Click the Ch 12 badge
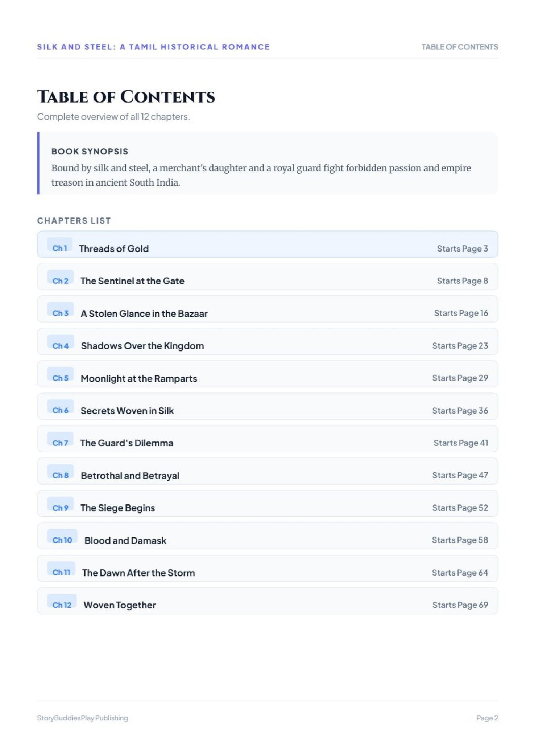The image size is (535, 756). click(62, 602)
